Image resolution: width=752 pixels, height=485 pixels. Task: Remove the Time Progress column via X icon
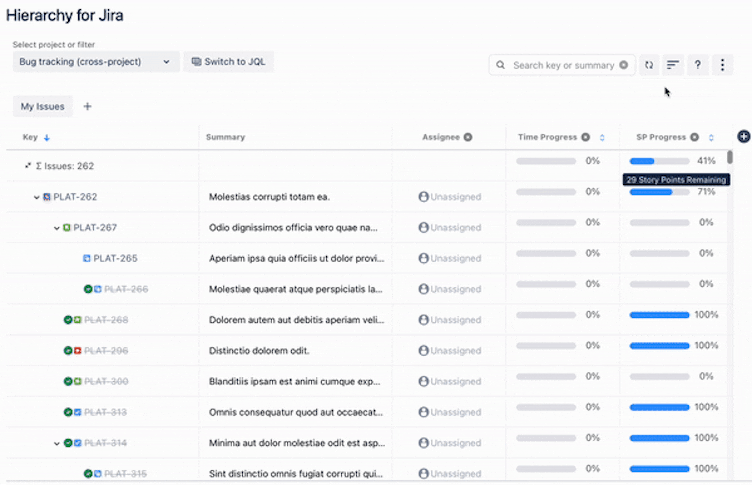(x=586, y=137)
